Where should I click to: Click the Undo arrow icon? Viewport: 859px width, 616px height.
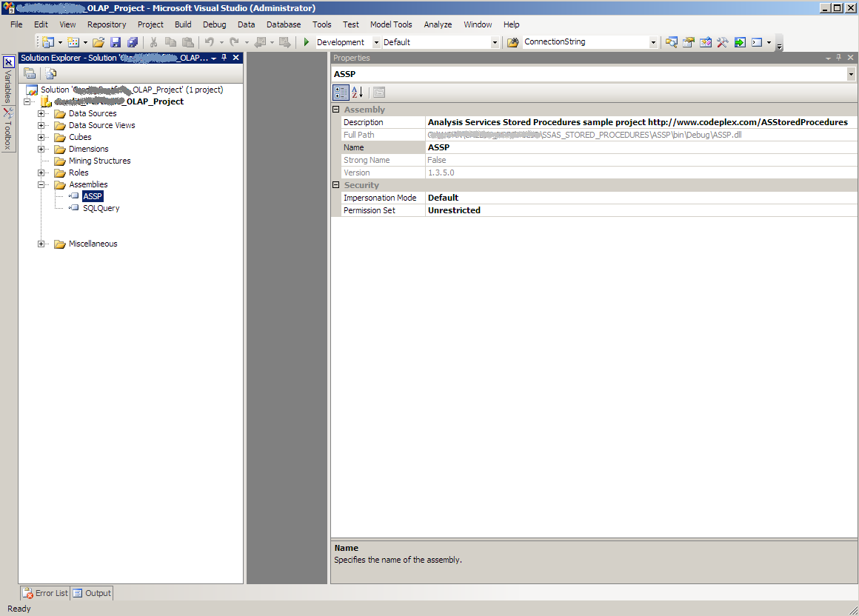coord(209,42)
